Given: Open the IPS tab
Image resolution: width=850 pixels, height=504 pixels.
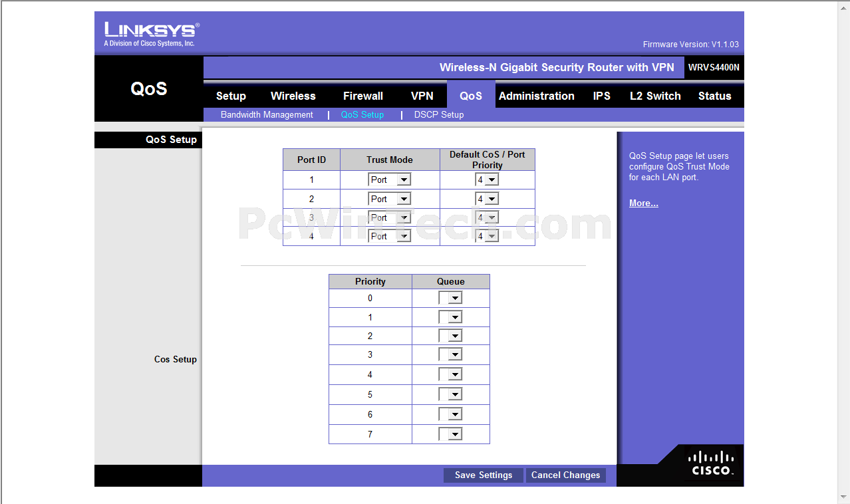Looking at the screenshot, I should tap(602, 96).
